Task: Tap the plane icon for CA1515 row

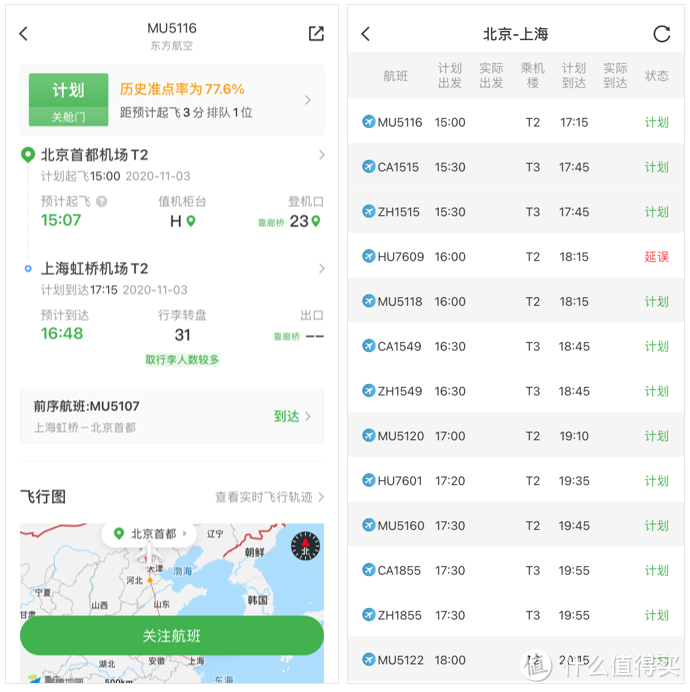Action: coord(368,166)
